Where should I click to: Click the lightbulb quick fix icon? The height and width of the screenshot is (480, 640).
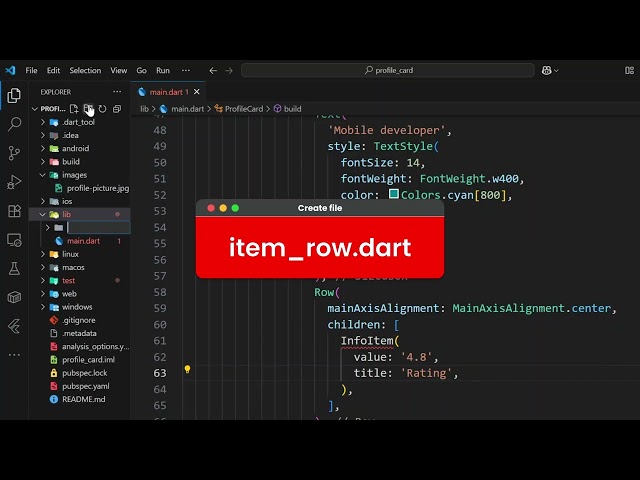pyautogui.click(x=187, y=369)
